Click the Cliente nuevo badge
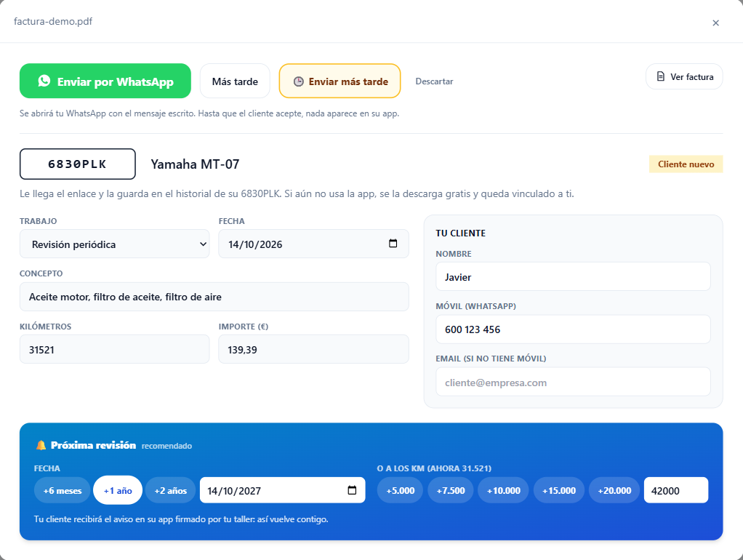743x560 pixels. coord(686,164)
